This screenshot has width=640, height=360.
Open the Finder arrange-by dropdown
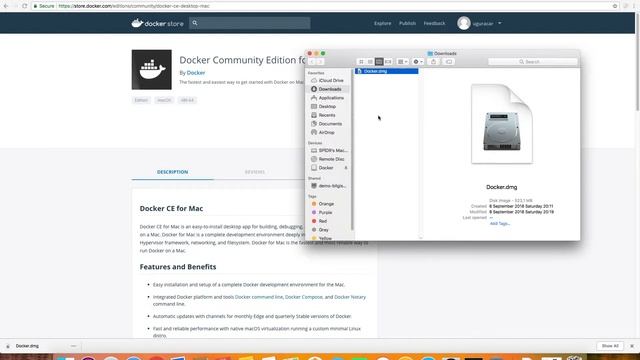[402, 62]
